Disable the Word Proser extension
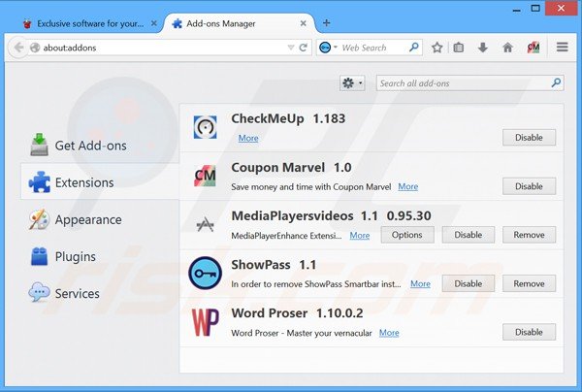The image size is (582, 392). click(529, 332)
